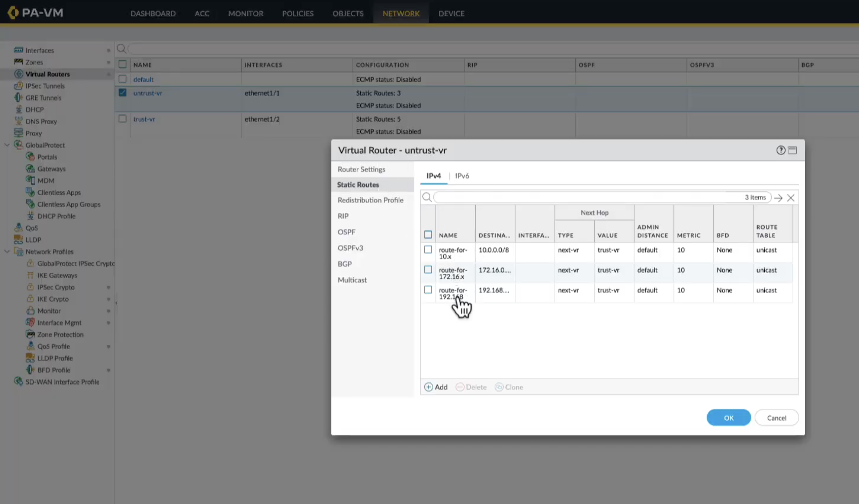Open the DNS Proxy sidebar icon
This screenshot has height=504, width=859.
click(18, 121)
